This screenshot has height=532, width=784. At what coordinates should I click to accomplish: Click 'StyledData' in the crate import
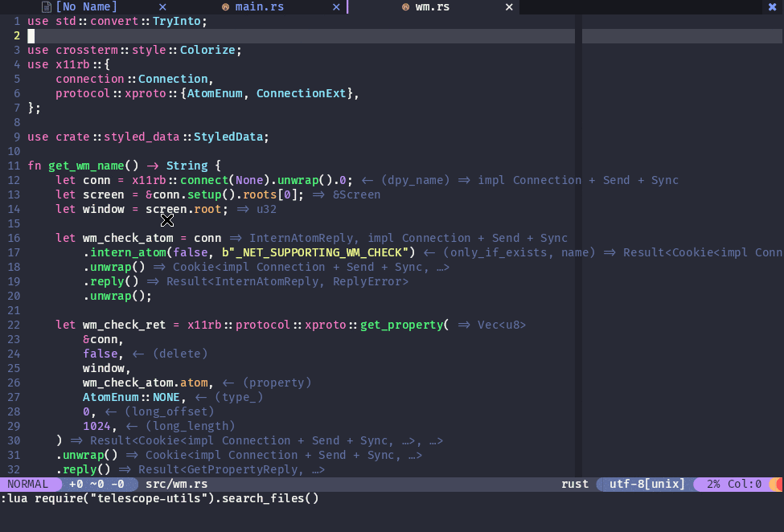tap(228, 137)
